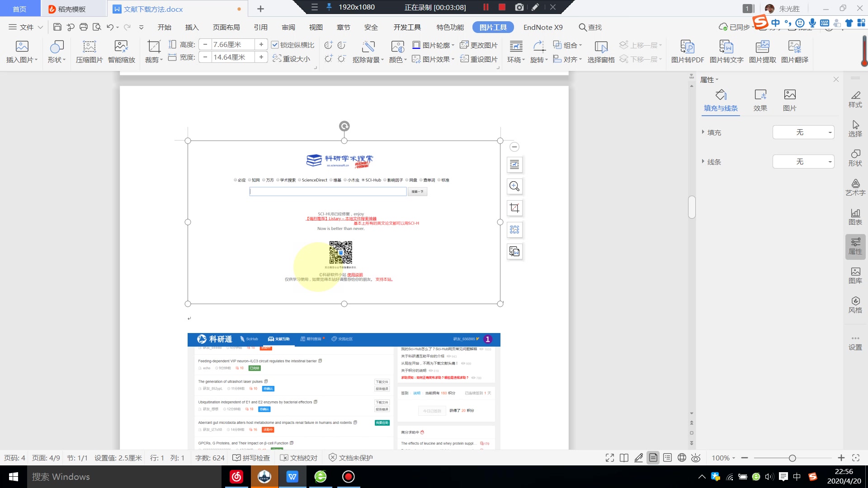
Task: Select the 知网 radio button in the image
Action: coord(250,180)
